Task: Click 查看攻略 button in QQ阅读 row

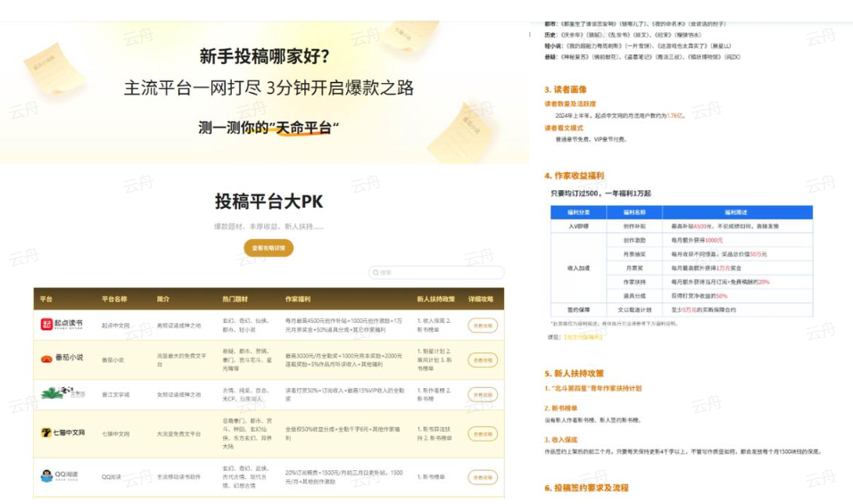Action: click(x=483, y=477)
